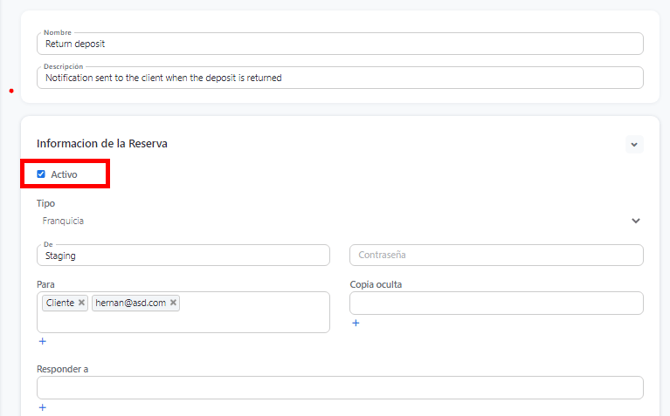The image size is (670, 416).
Task: Collapse the Informacion de la Reserva section
Action: 634,144
